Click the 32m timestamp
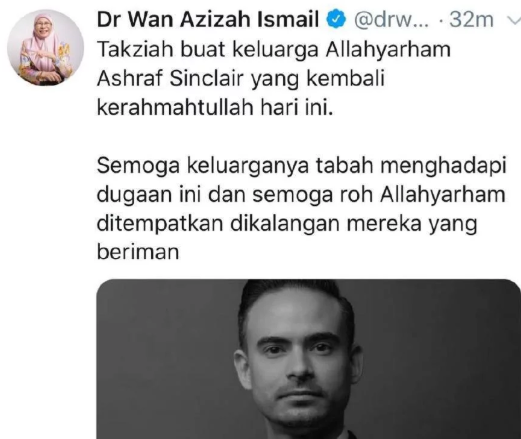This screenshot has height=439, width=521. (x=471, y=20)
